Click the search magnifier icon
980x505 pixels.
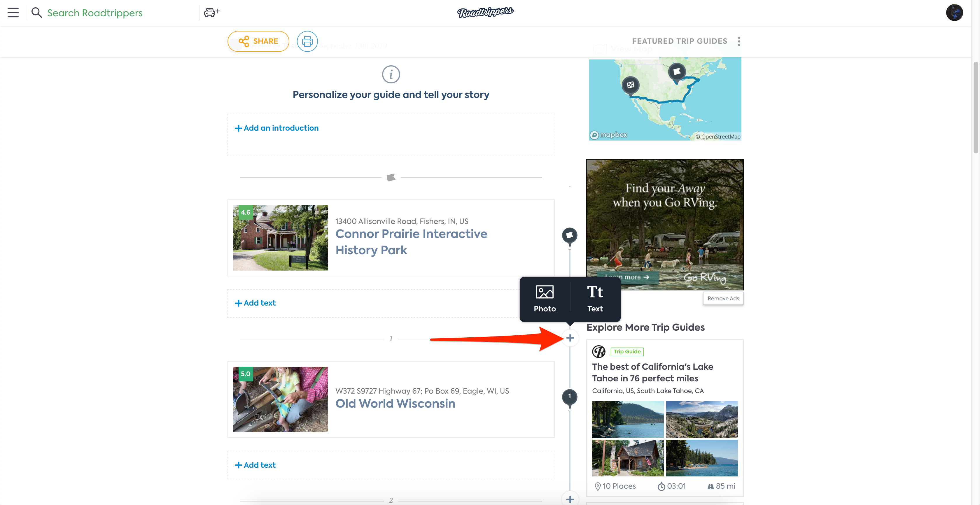point(36,13)
